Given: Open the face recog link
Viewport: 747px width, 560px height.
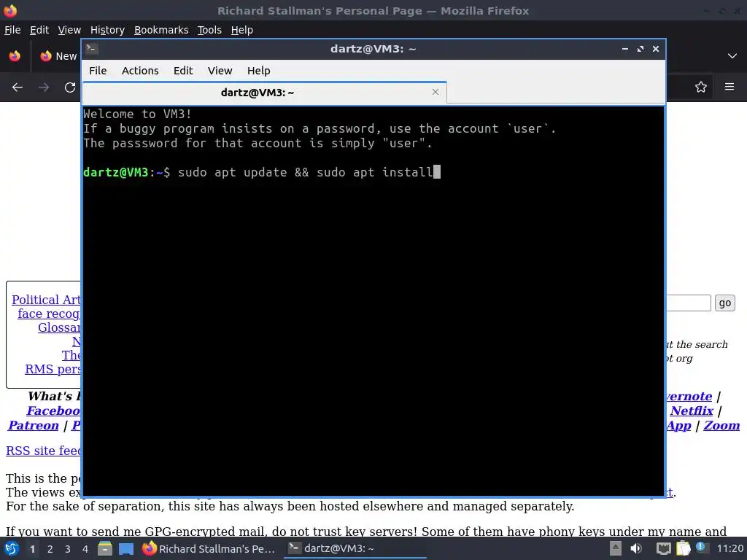Looking at the screenshot, I should (49, 314).
